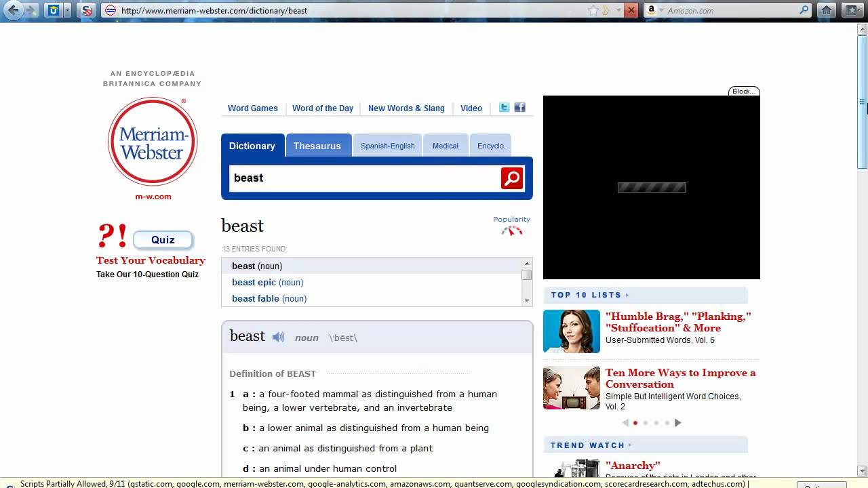Select the first red carousel dot
This screenshot has height=488, width=868.
[635, 423]
